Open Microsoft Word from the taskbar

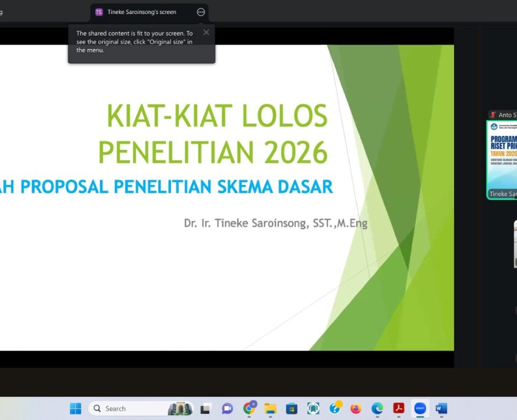coord(442,409)
